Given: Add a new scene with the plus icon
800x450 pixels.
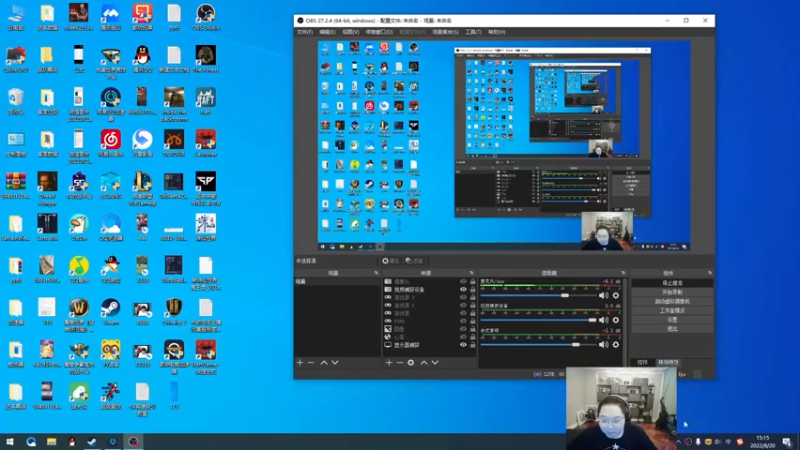Looking at the screenshot, I should (300, 362).
